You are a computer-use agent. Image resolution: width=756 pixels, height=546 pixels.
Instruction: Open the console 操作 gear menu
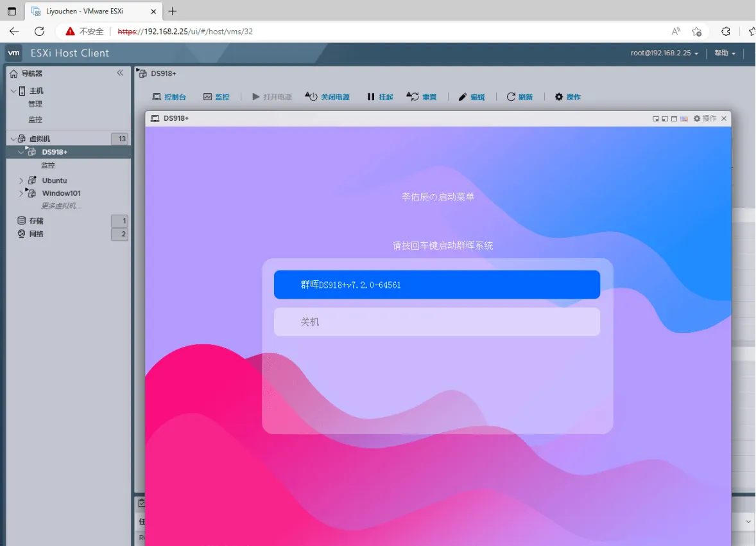pyautogui.click(x=705, y=119)
